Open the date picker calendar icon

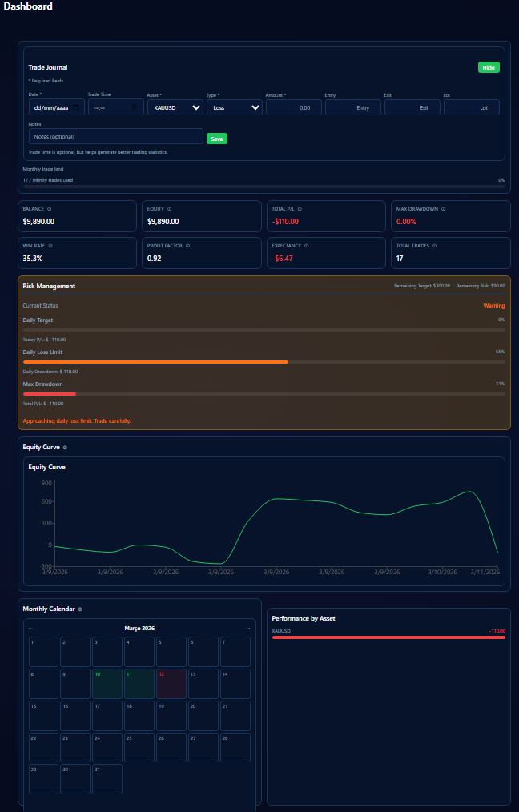[x=76, y=107]
